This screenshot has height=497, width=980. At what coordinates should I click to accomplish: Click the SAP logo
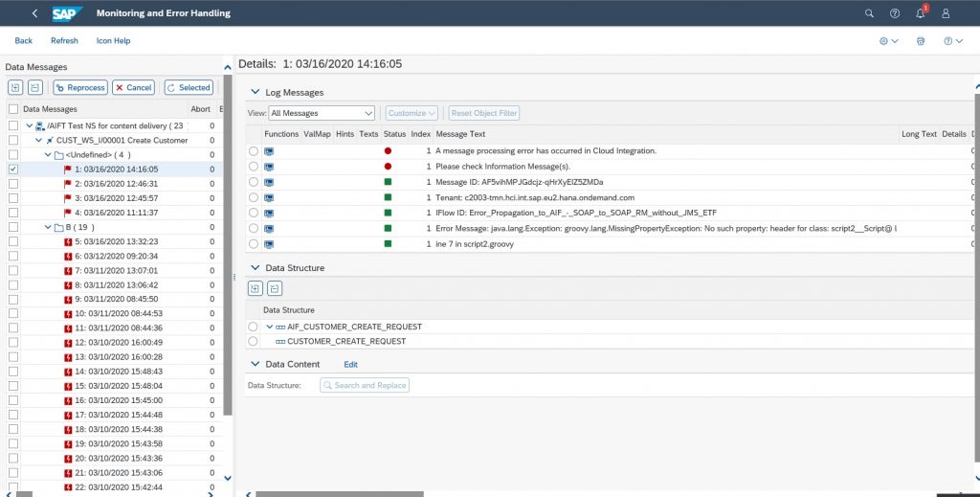pos(68,13)
